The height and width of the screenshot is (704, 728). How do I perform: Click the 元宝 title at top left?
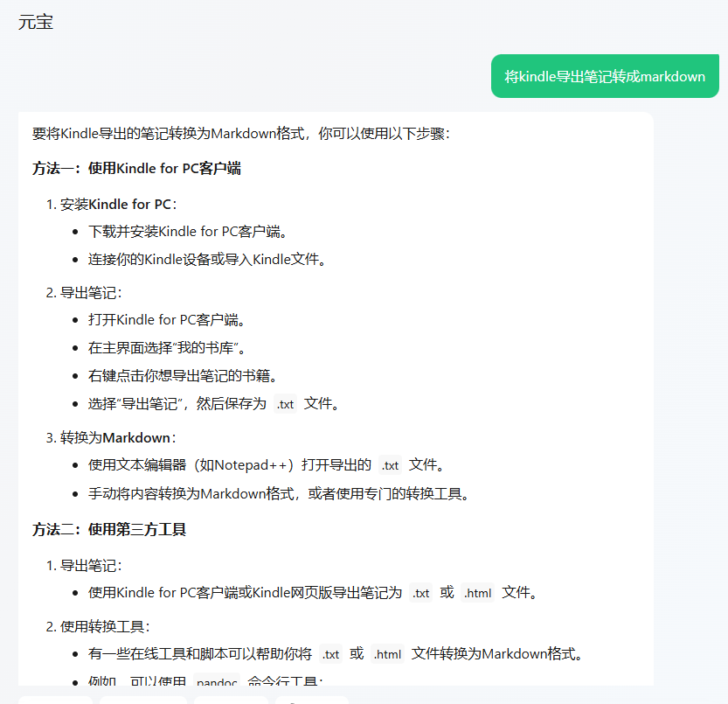click(36, 23)
